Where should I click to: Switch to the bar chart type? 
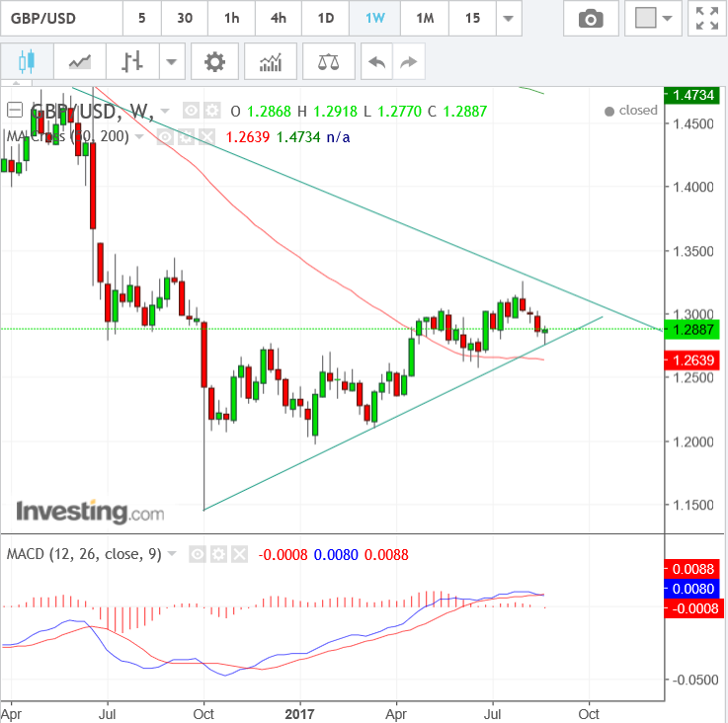pyautogui.click(x=132, y=61)
